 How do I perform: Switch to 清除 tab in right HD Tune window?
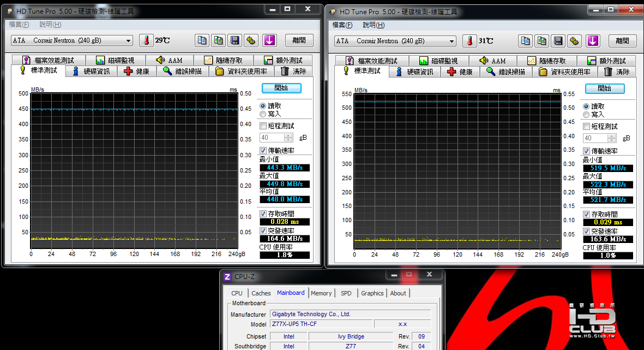(x=617, y=72)
